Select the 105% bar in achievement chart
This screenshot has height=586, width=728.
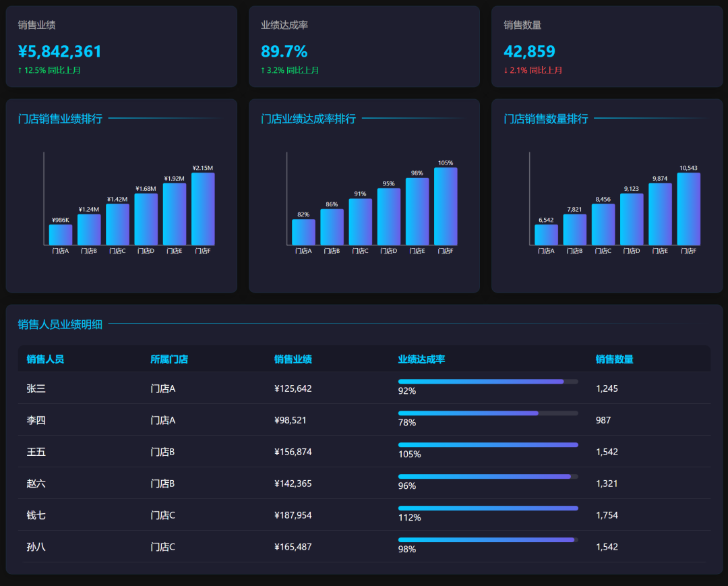[446, 206]
